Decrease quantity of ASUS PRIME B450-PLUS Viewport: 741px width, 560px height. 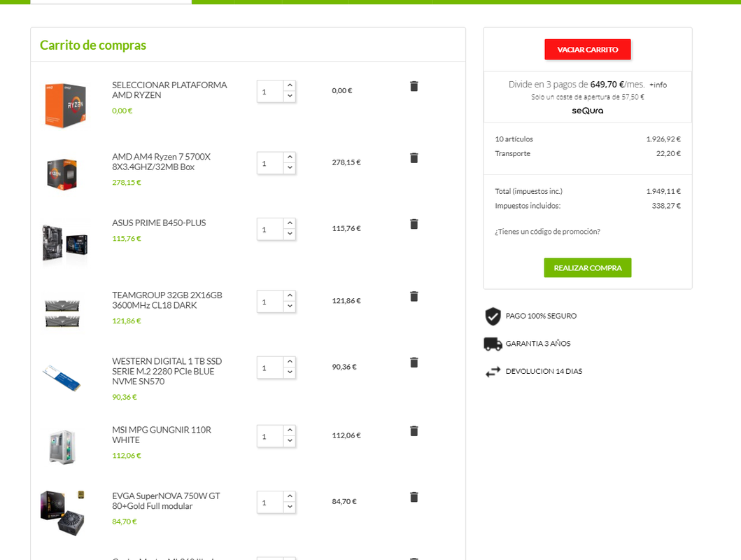[x=290, y=234]
